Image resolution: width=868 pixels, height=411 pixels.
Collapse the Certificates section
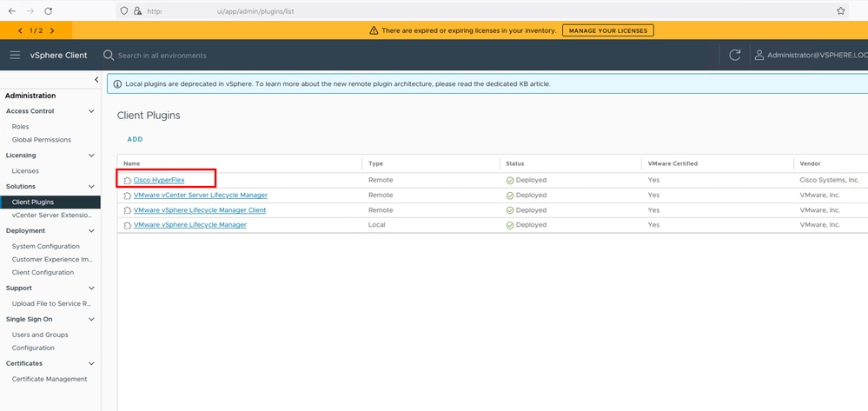point(91,364)
